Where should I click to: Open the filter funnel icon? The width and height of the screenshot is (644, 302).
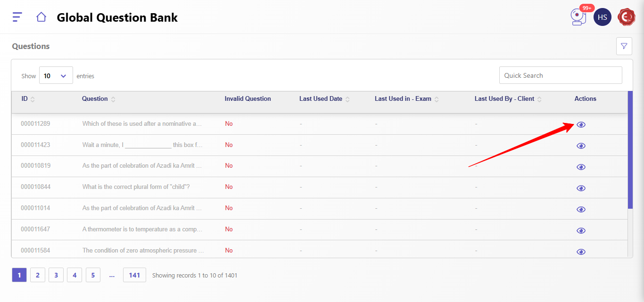tap(624, 46)
